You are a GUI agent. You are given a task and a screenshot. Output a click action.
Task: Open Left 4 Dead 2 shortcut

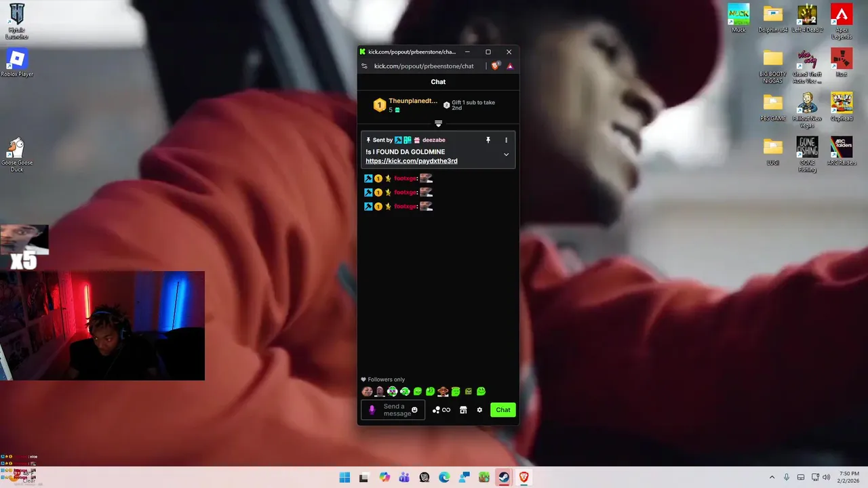click(x=807, y=18)
